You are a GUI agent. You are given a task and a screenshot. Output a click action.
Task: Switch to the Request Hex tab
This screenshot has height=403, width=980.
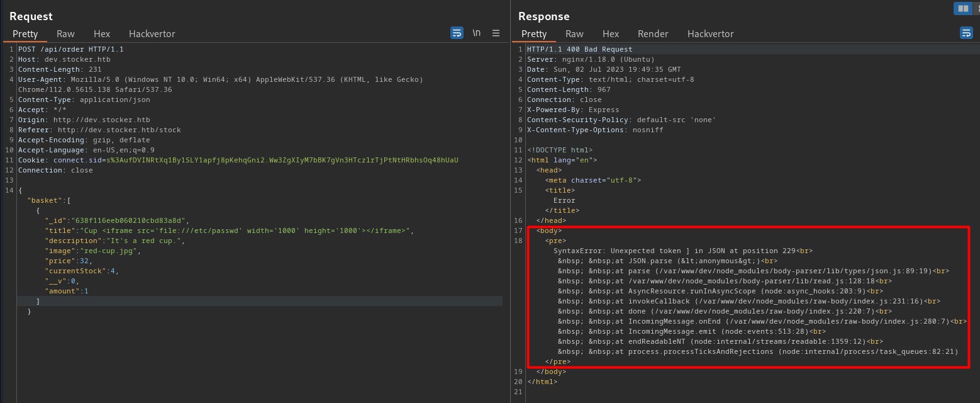[102, 34]
